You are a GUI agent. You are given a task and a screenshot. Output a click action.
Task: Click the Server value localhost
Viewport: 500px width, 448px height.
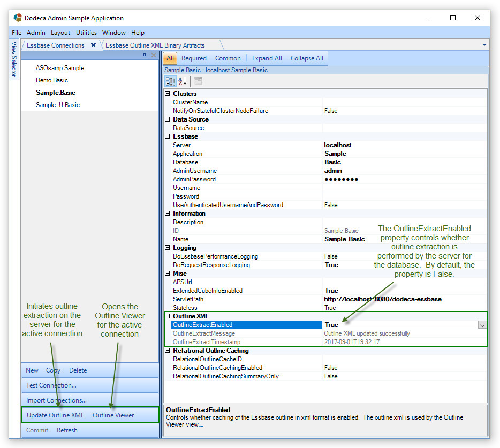click(x=338, y=145)
